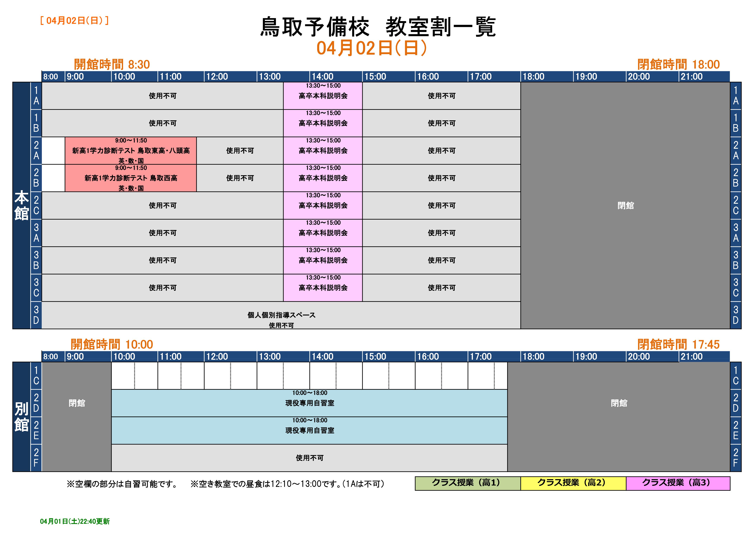Select 高卒本科説明会 in room 2A row
The image size is (756, 534).
323,151
